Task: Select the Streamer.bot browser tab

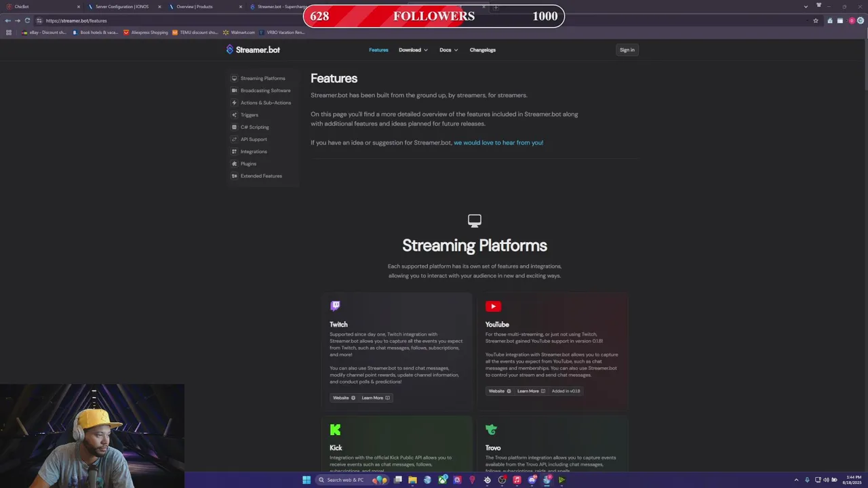Action: [277, 7]
